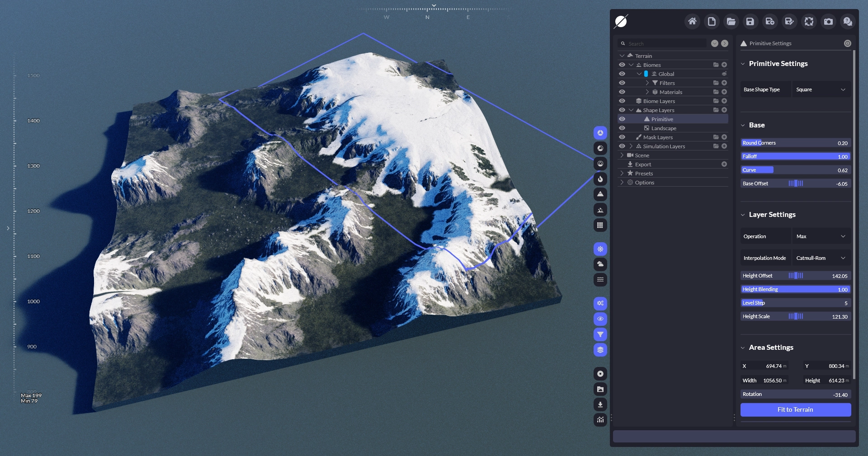Click the home icon in top toolbar
The width and height of the screenshot is (868, 456).
click(692, 21)
